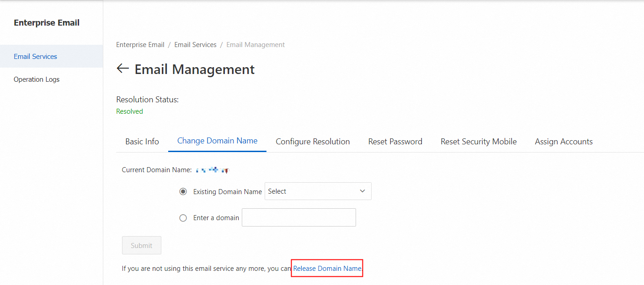Select the Existing Domain Name radio button
The height and width of the screenshot is (285, 644).
pos(183,192)
